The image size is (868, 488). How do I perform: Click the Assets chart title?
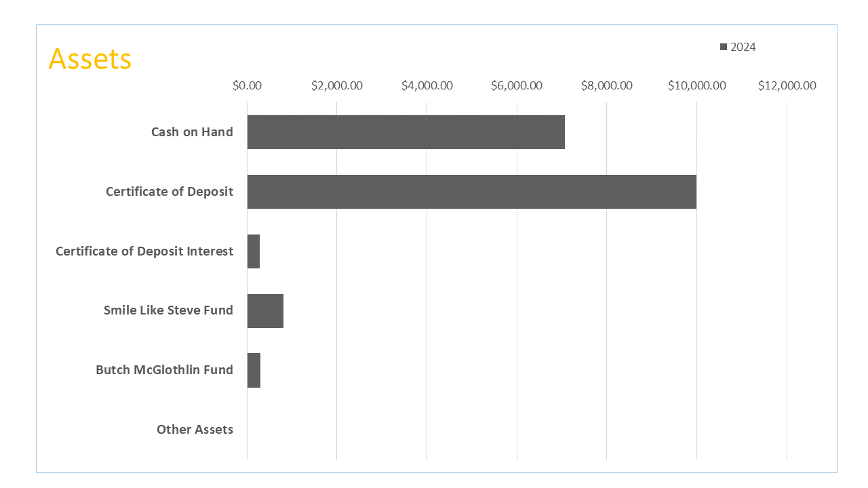coord(90,59)
